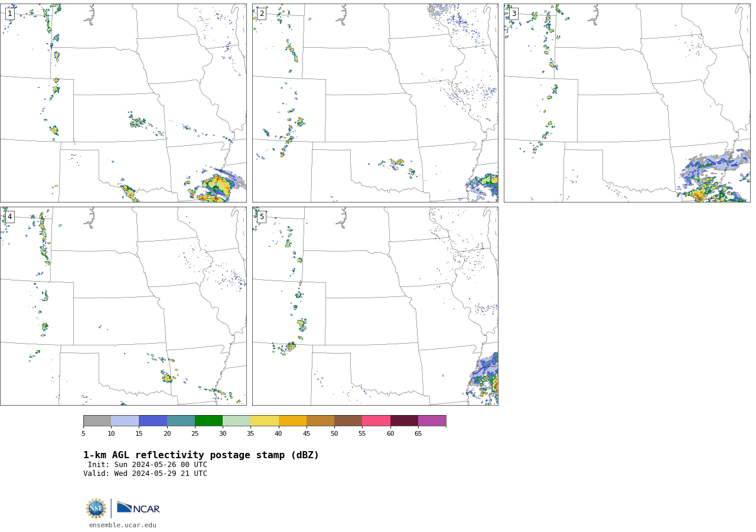
Task: Click the Valid: Wed 2024-05-29 21 UTC line
Action: (x=145, y=474)
